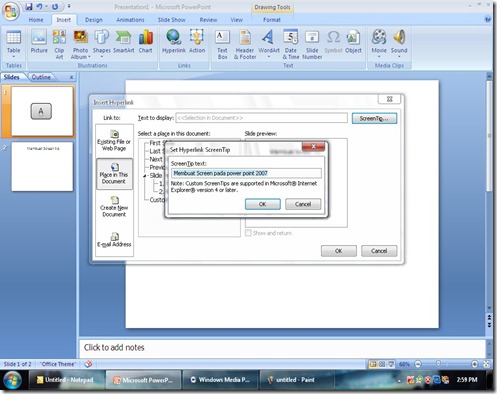497x394 pixels.
Task: Close the slides pane with X
Action: tap(71, 77)
